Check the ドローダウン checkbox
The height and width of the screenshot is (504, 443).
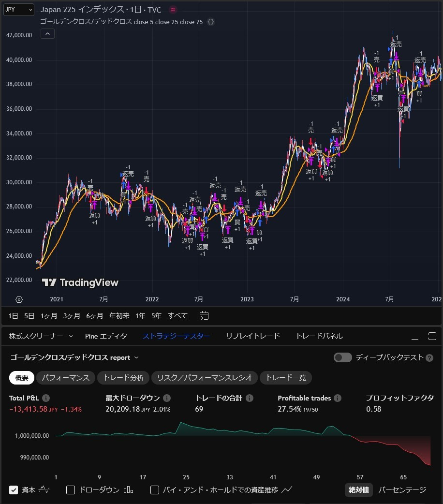(71, 490)
